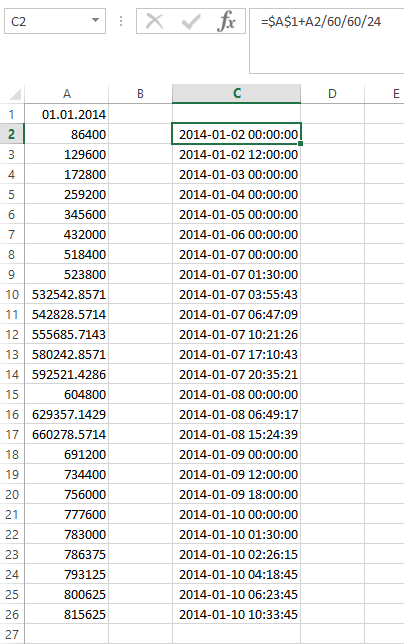Click the formula bar options dots handle
Viewport: 404px width, 644px height.
(121, 21)
